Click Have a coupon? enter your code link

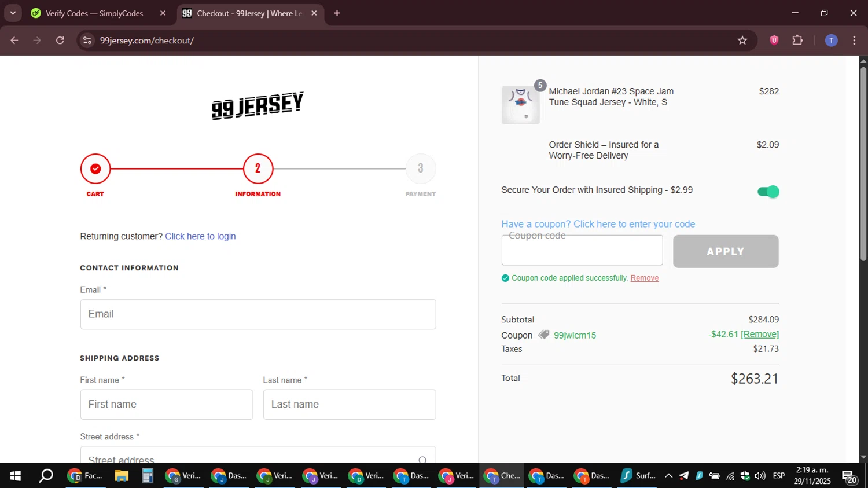pyautogui.click(x=598, y=224)
